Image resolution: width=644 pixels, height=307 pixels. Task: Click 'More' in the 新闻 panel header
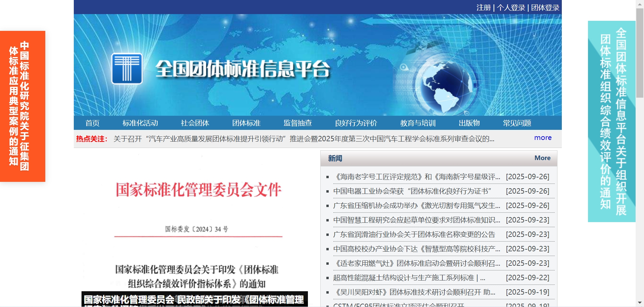click(x=542, y=158)
